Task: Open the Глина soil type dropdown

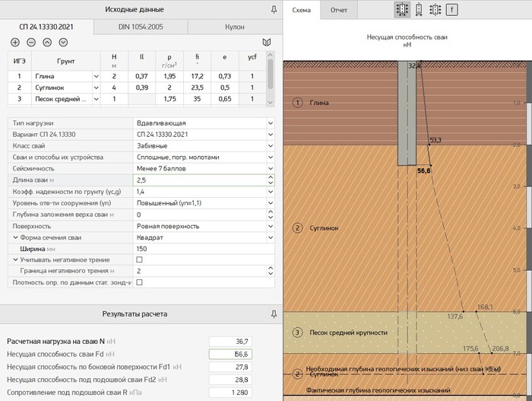Action: coord(96,76)
